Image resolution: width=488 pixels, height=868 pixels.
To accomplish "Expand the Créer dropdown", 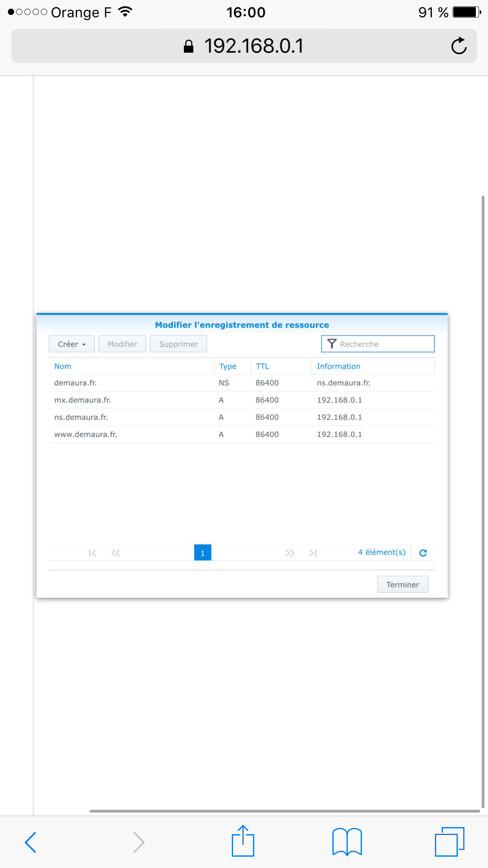I will pos(72,344).
